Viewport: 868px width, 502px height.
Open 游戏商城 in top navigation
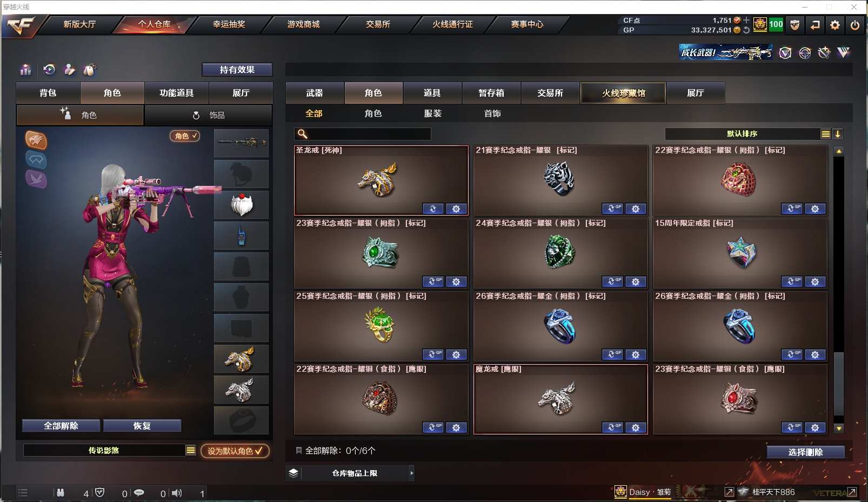(303, 24)
